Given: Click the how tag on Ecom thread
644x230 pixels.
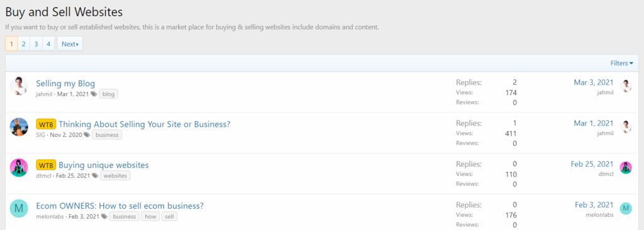Looking at the screenshot, I should [151, 216].
